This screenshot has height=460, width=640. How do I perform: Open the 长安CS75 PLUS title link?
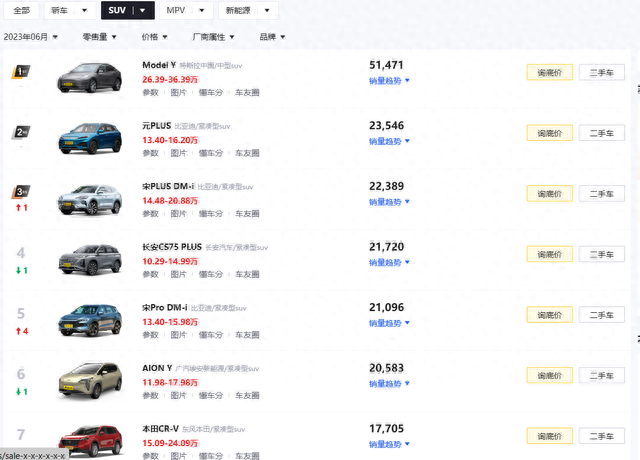pyautogui.click(x=172, y=247)
